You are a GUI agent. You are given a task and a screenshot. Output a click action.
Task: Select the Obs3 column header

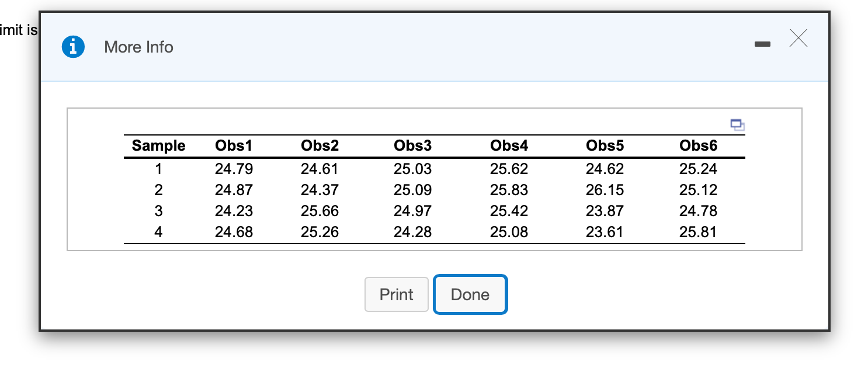coord(412,146)
